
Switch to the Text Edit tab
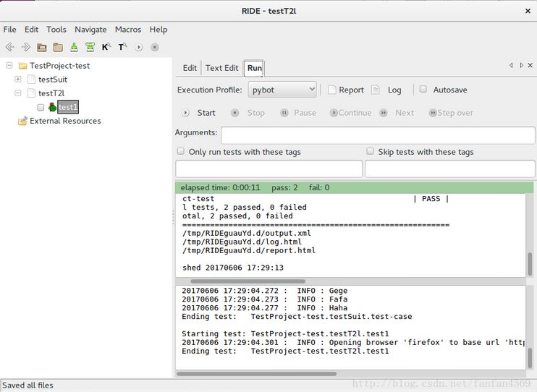click(221, 68)
